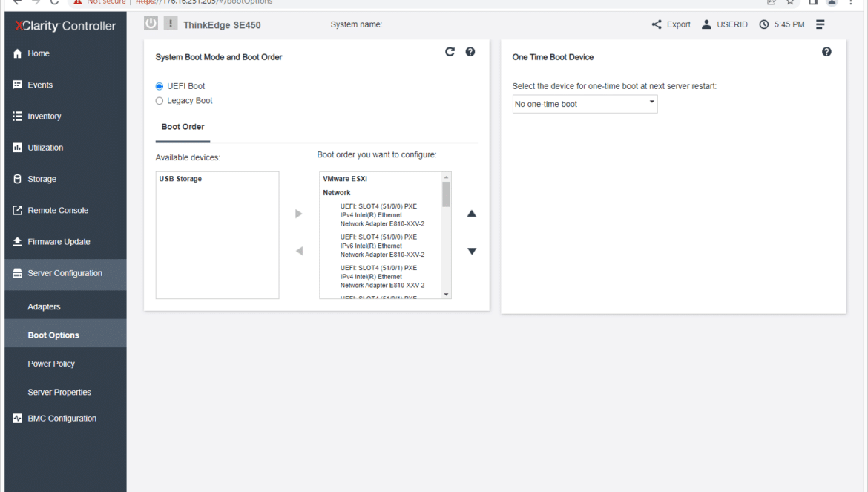This screenshot has width=868, height=492.
Task: Move the selected boot entry up
Action: [472, 214]
